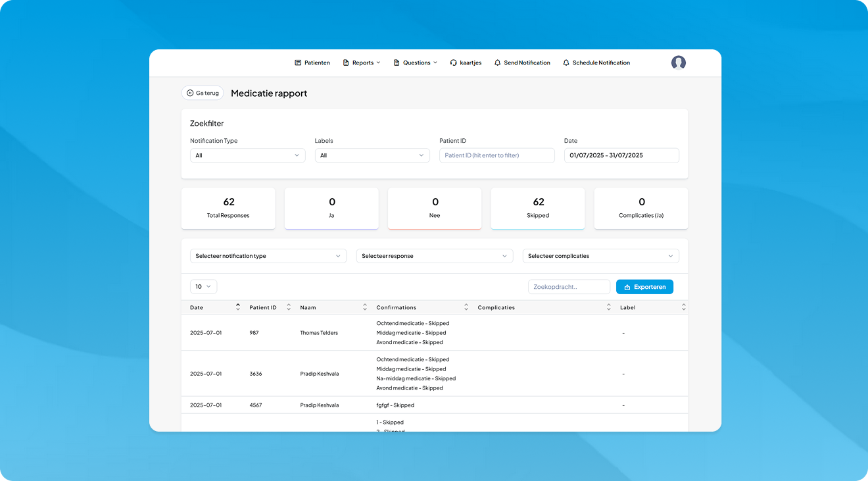The width and height of the screenshot is (868, 481).
Task: Change the rows per page selector
Action: (203, 287)
